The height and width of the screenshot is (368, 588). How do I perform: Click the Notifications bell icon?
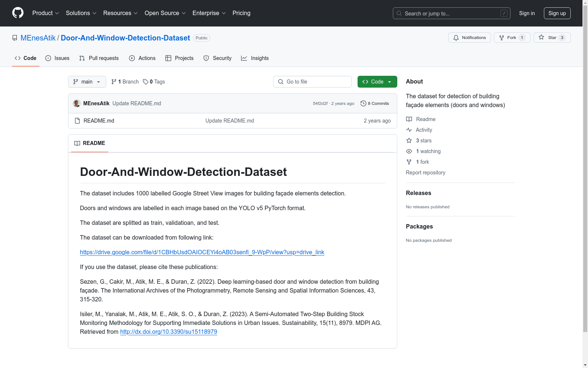click(x=456, y=38)
